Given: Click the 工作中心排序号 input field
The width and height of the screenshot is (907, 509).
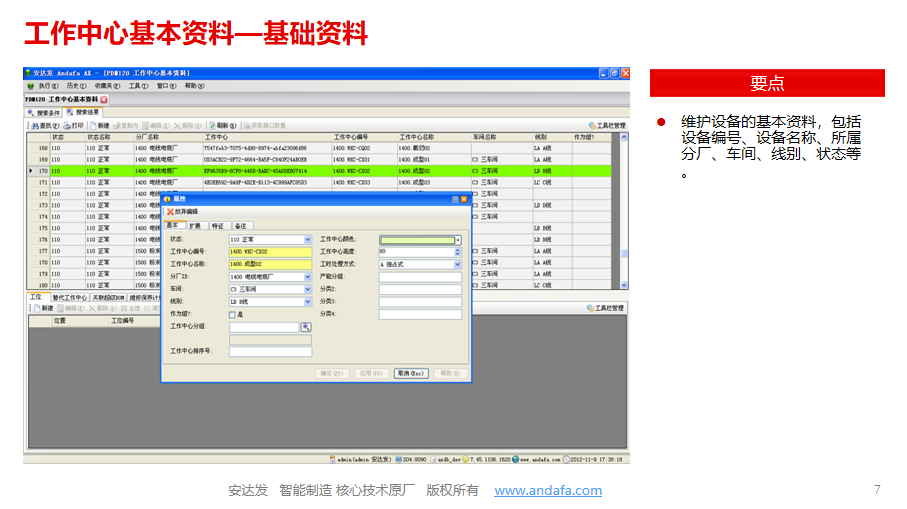Looking at the screenshot, I should pos(270,352).
